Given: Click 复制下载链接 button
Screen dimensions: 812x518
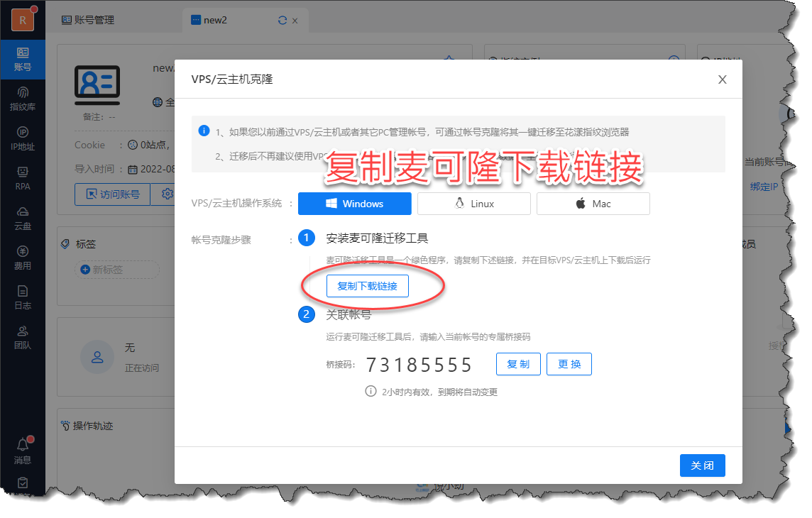Looking at the screenshot, I should [x=367, y=286].
